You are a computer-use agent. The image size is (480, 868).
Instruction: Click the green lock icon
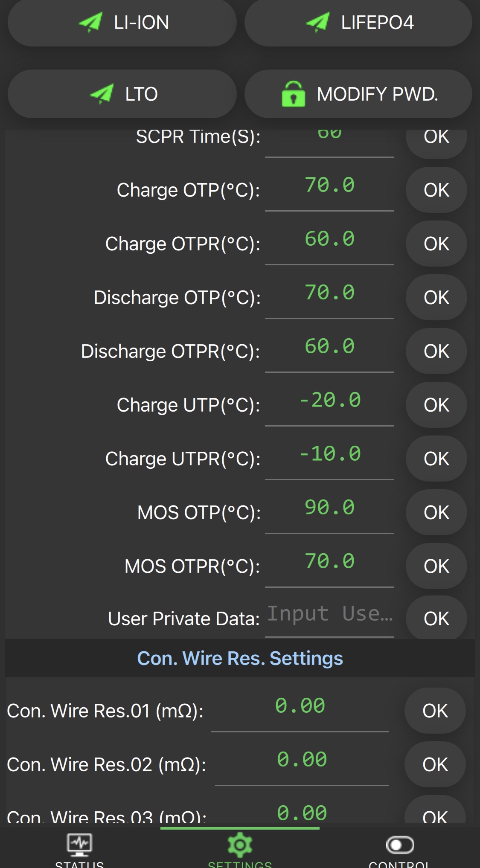point(293,94)
